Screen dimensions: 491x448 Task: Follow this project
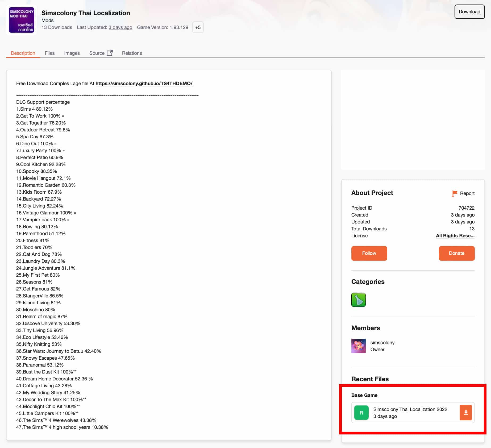pyautogui.click(x=369, y=253)
